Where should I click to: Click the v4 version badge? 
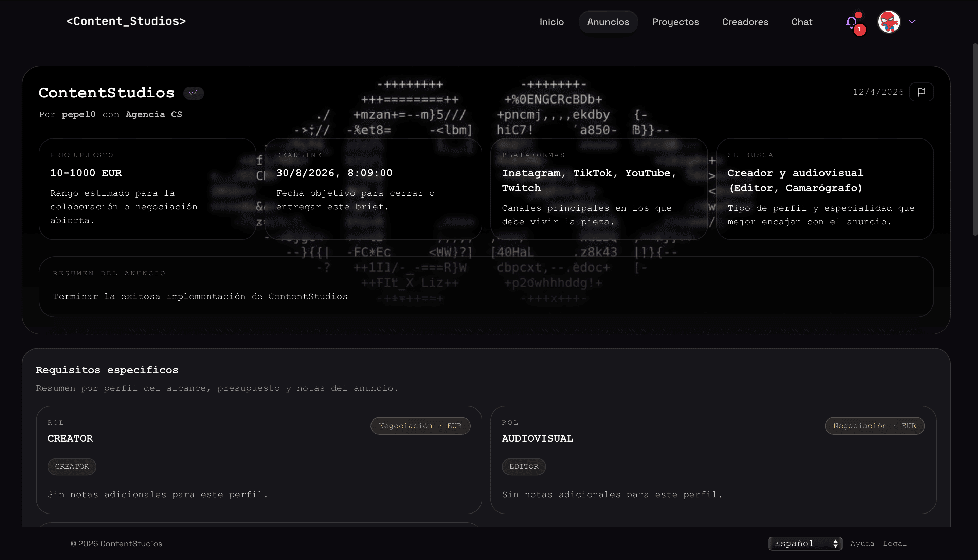(x=194, y=93)
